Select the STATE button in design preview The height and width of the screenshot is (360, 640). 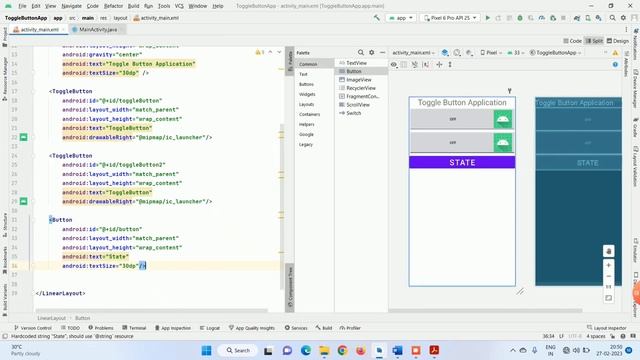(x=462, y=162)
